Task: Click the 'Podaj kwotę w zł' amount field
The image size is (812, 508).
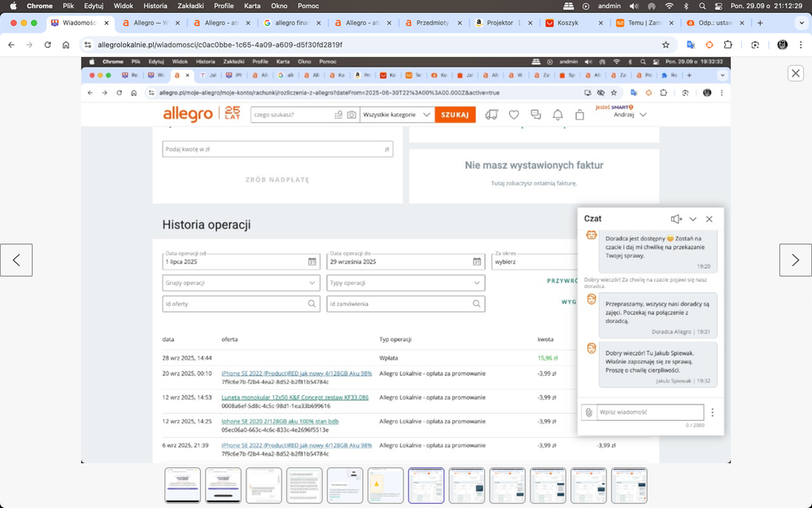Action: coord(277,149)
